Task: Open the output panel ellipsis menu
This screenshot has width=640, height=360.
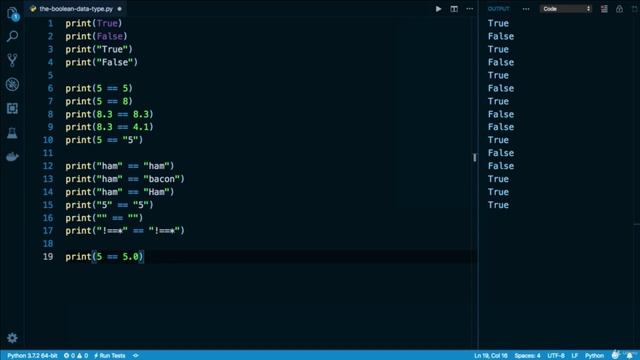Action: [526, 9]
